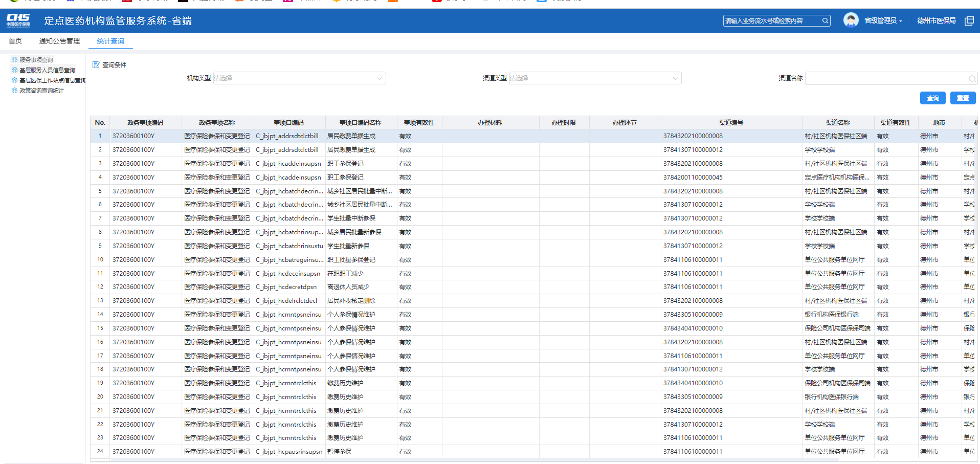Open 基层医保工作站点信息查询 in the sidebar

point(52,80)
